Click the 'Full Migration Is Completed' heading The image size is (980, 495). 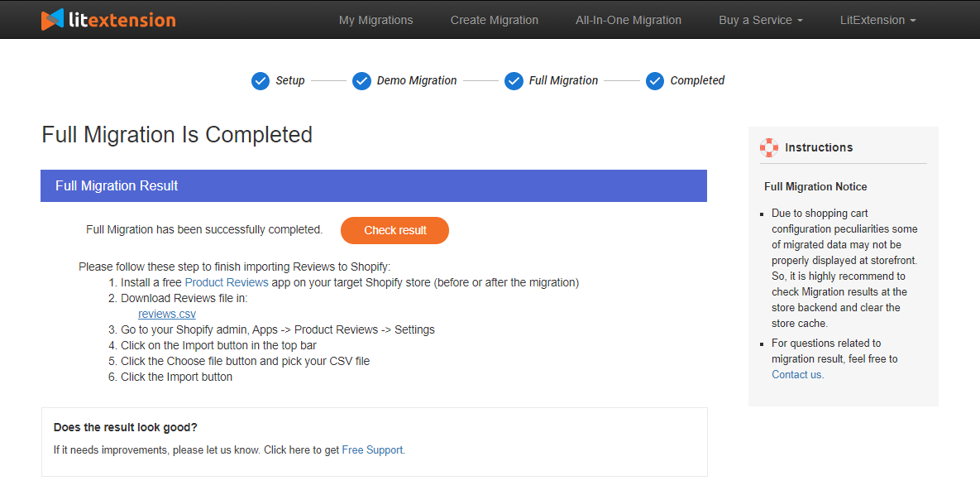click(177, 135)
